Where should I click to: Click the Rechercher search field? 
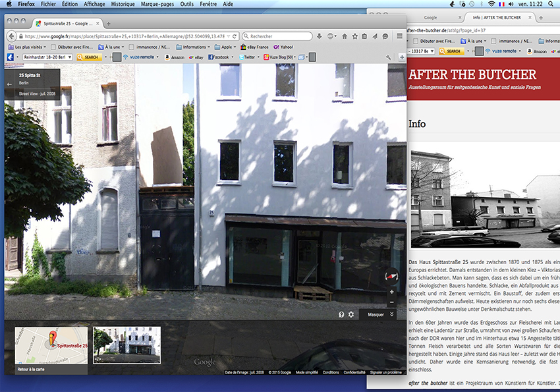[x=277, y=36]
